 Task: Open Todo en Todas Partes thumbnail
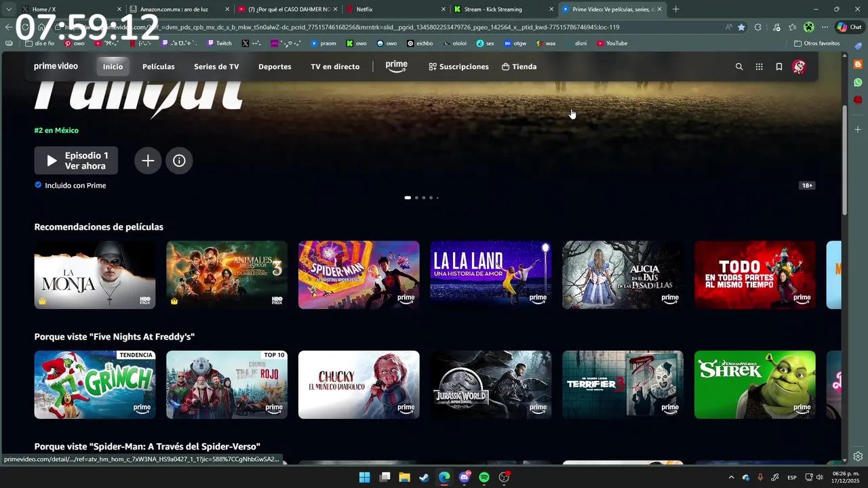point(755,275)
